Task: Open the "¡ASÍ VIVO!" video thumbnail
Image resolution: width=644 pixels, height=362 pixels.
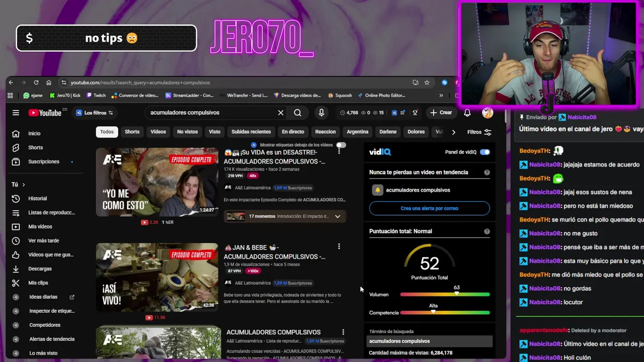Action: (x=157, y=278)
